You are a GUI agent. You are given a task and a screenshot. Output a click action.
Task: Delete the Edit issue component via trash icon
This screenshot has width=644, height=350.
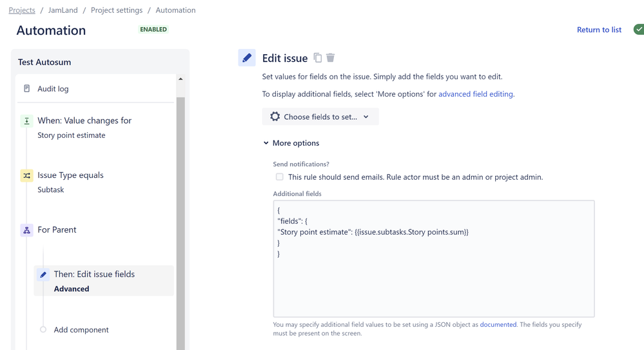tap(330, 58)
